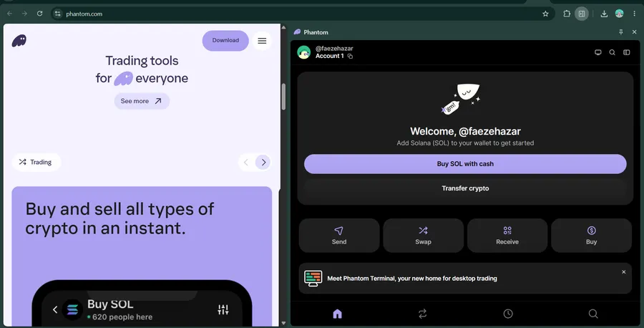Click the Download button on website

225,40
